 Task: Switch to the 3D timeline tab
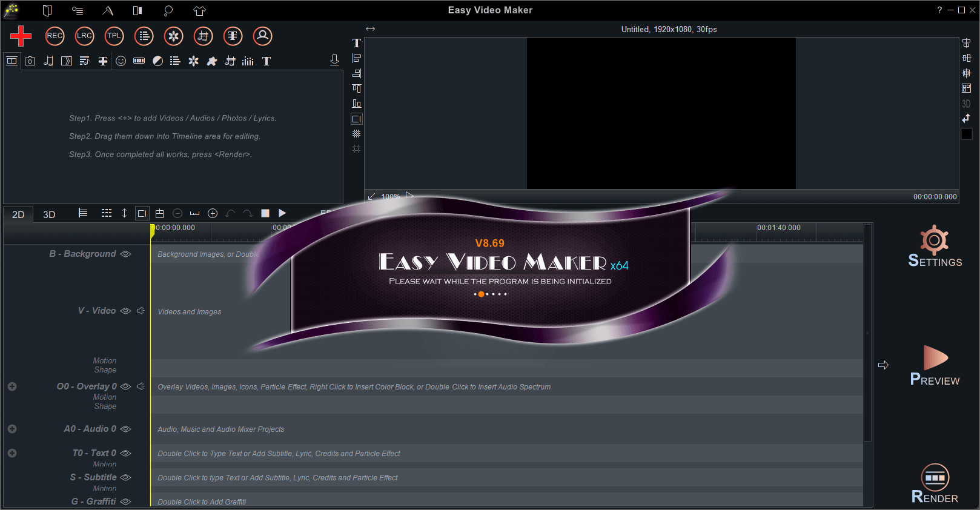[49, 214]
